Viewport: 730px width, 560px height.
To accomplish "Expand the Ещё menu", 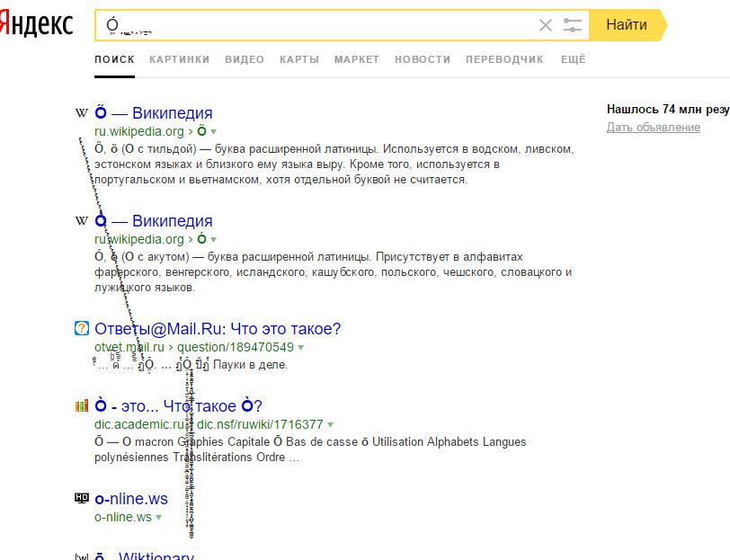I will coord(573,59).
